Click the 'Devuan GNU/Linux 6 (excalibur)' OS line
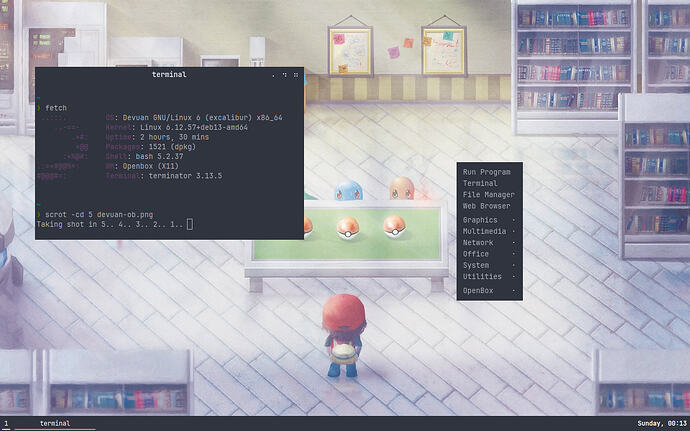The height and width of the screenshot is (431, 690). tap(194, 118)
